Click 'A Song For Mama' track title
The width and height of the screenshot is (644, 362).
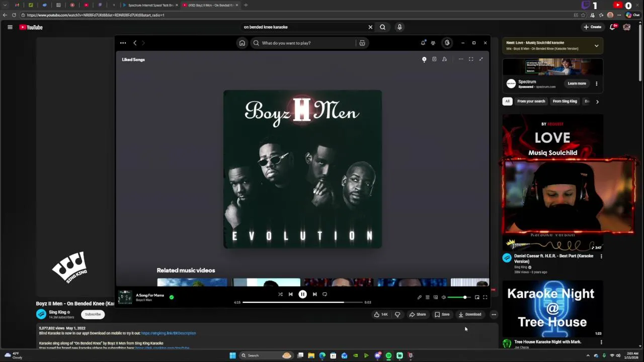coord(150,295)
